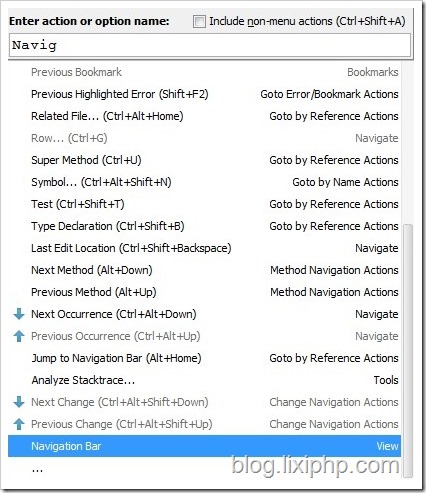This screenshot has height=493, width=426.
Task: Click the ... more results row
Action: pos(205,469)
